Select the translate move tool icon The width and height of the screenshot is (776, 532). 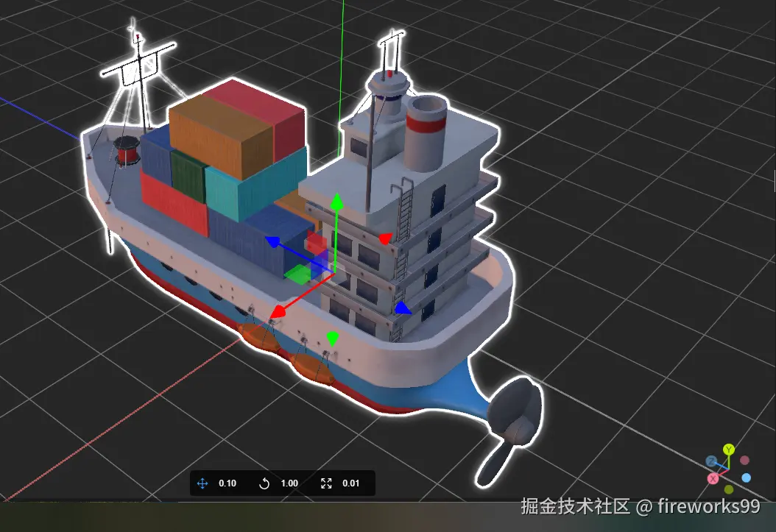tap(202, 483)
